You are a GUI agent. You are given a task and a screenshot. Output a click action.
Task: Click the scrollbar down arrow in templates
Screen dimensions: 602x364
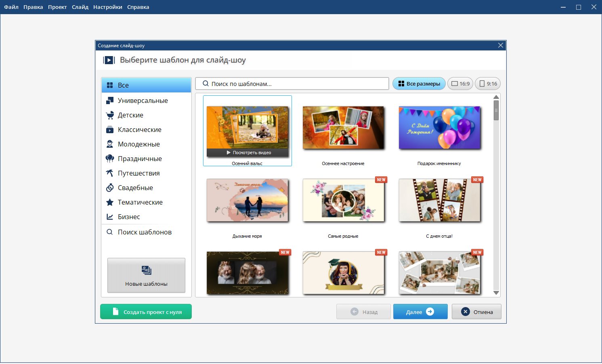point(496,293)
